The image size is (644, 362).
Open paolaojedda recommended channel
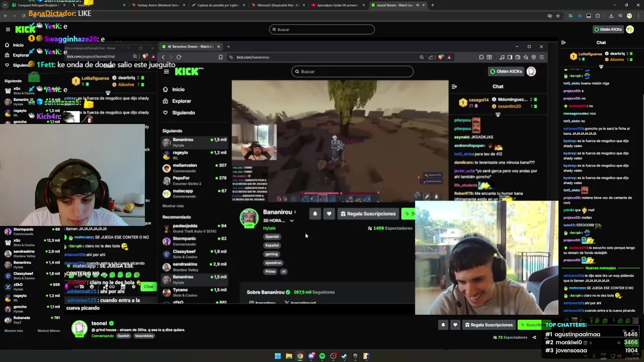point(195,228)
